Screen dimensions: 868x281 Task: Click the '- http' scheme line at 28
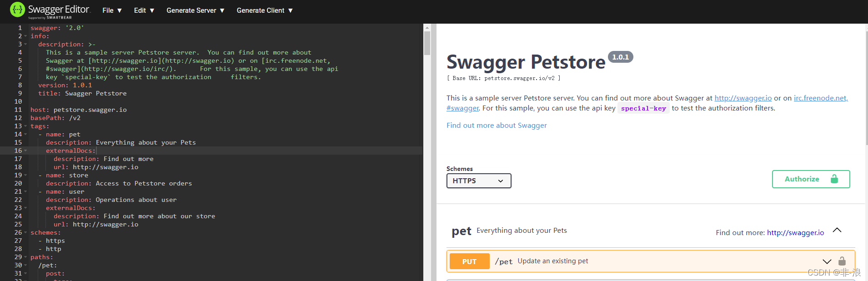[x=50, y=249]
